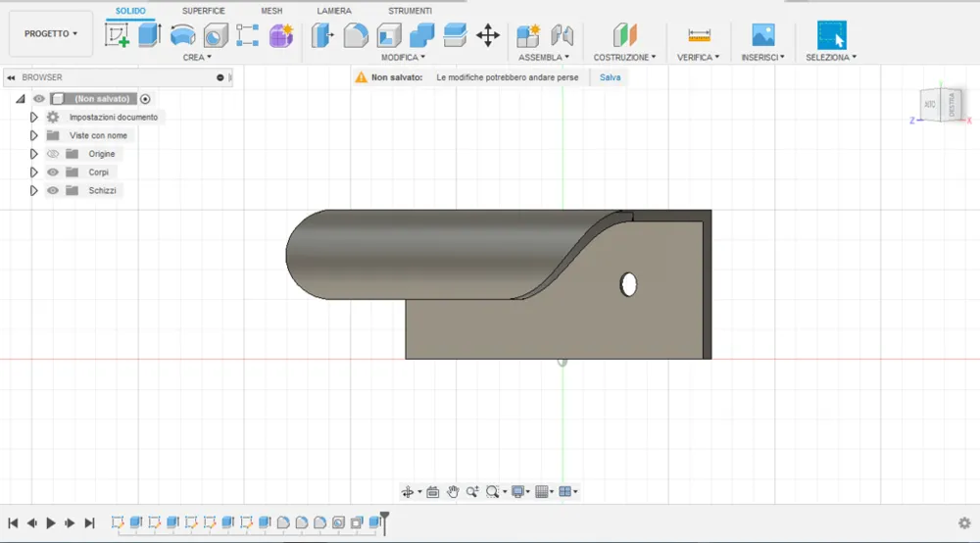Click the Seleziona selection tool icon

832,35
